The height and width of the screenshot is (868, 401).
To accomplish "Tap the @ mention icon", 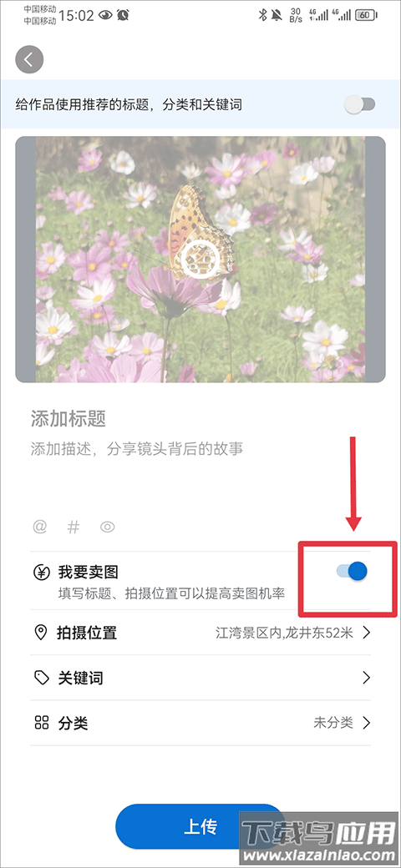I will 40,527.
